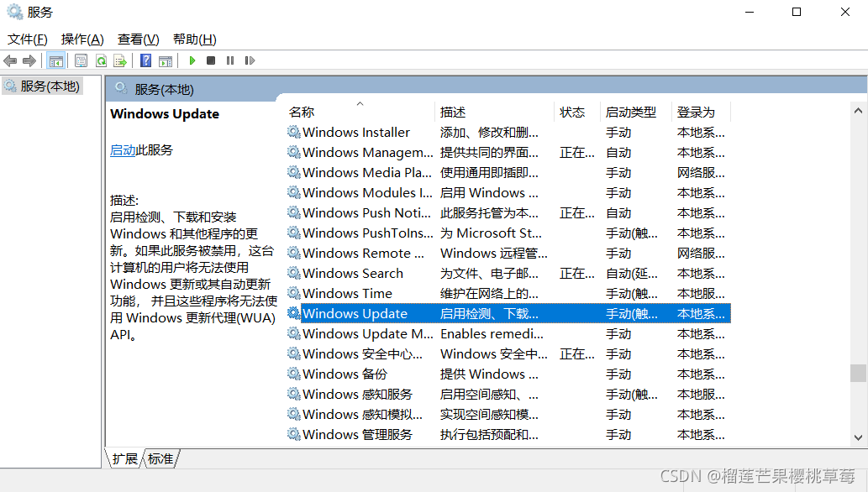Viewport: 868px width, 492px height.
Task: Open the 帮助(H) menu
Action: coord(194,39)
